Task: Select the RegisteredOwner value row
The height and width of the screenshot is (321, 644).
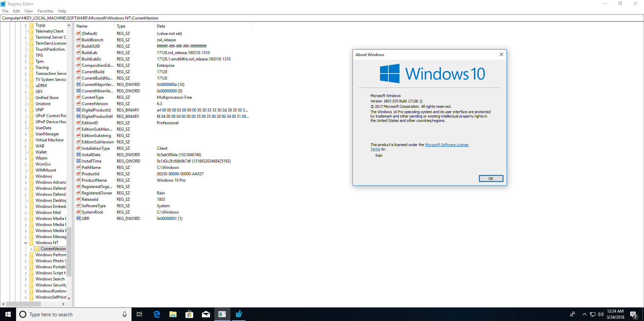Action: tap(163, 193)
